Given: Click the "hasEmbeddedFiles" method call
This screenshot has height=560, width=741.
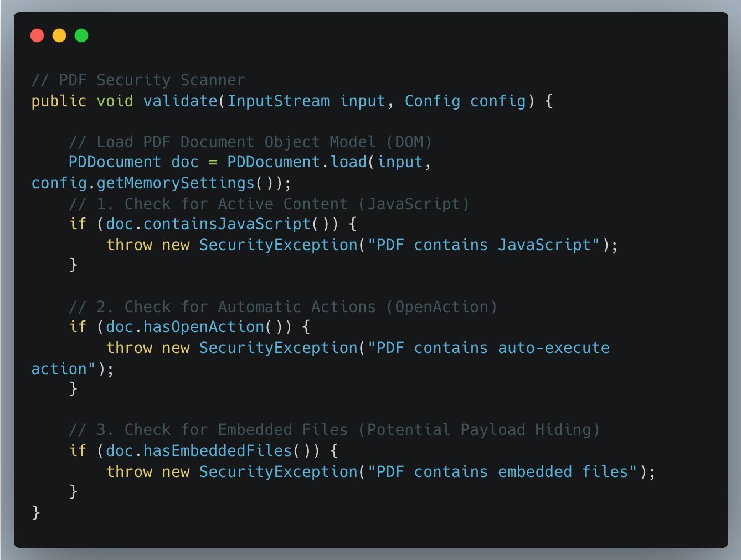Looking at the screenshot, I should coord(218,451).
